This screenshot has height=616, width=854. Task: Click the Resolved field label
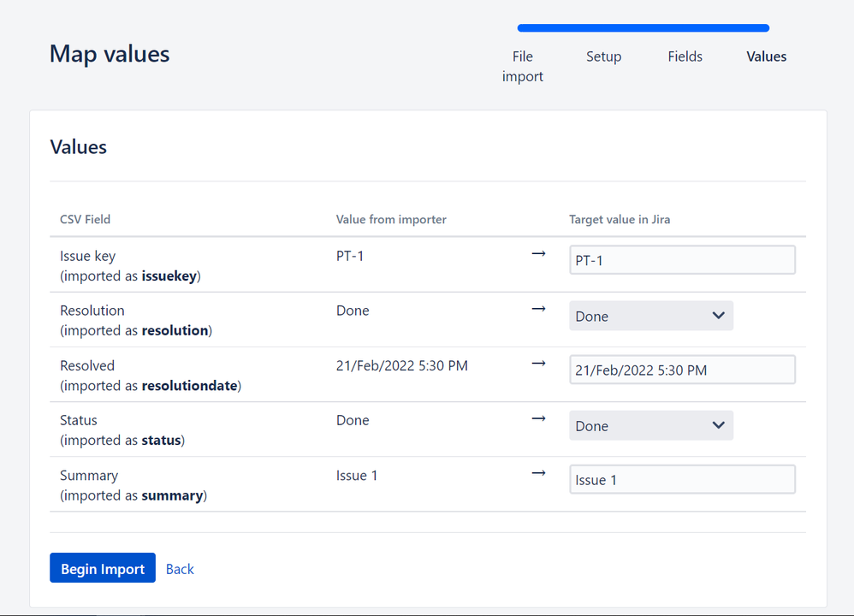coord(87,365)
